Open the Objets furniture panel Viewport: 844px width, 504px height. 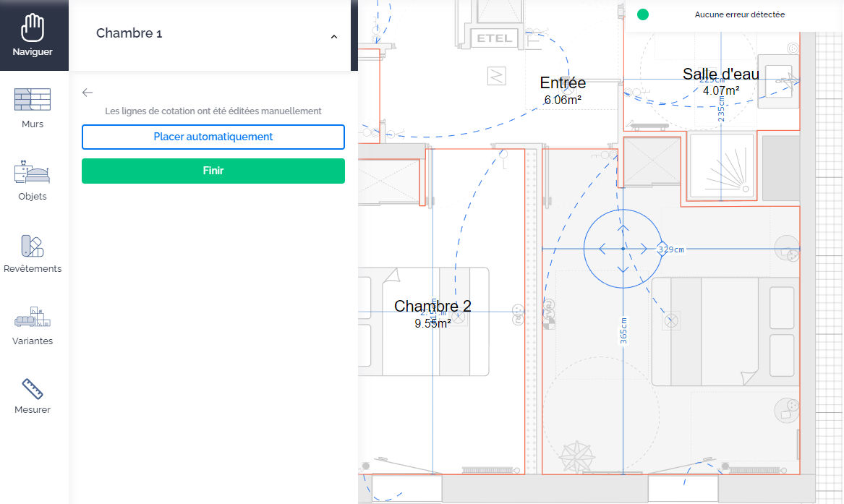[x=33, y=181]
